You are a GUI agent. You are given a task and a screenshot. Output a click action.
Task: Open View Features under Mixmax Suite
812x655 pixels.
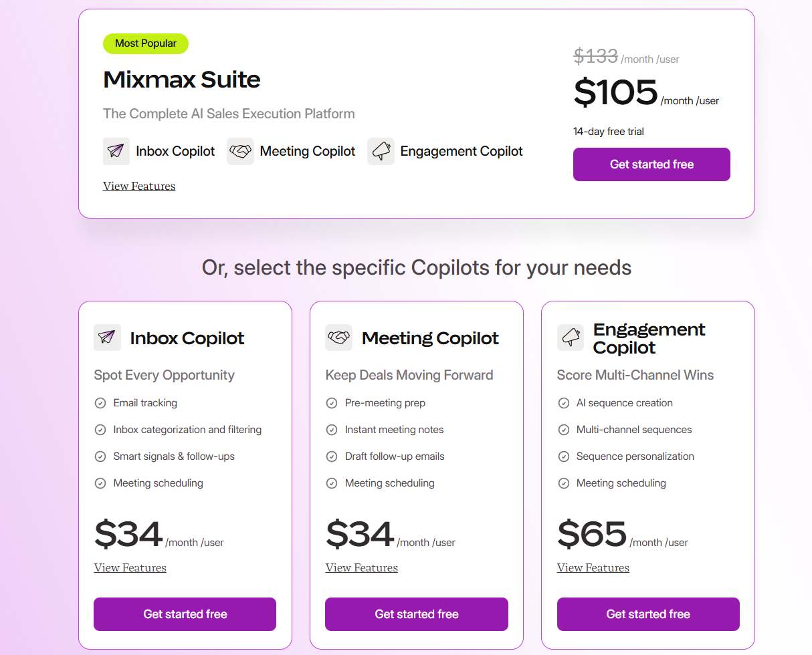click(x=138, y=186)
